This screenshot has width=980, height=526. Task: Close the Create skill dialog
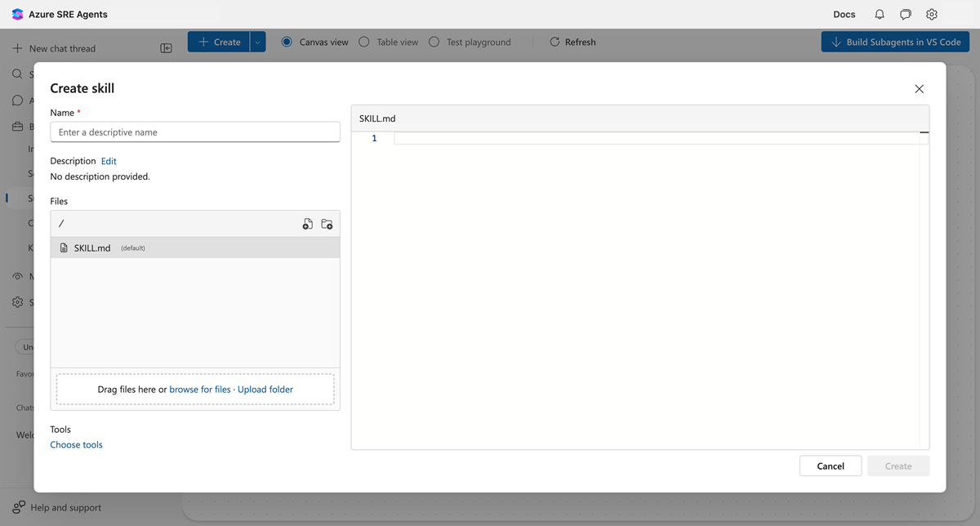click(919, 89)
